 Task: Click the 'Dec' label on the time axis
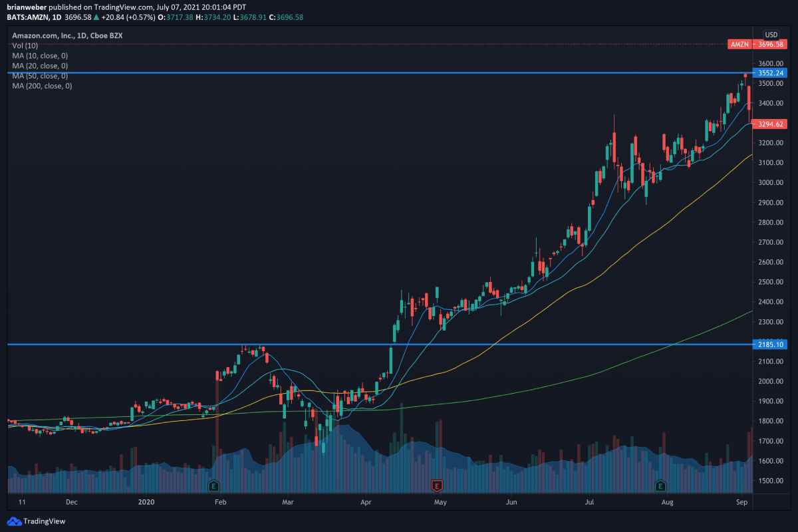coord(72,503)
